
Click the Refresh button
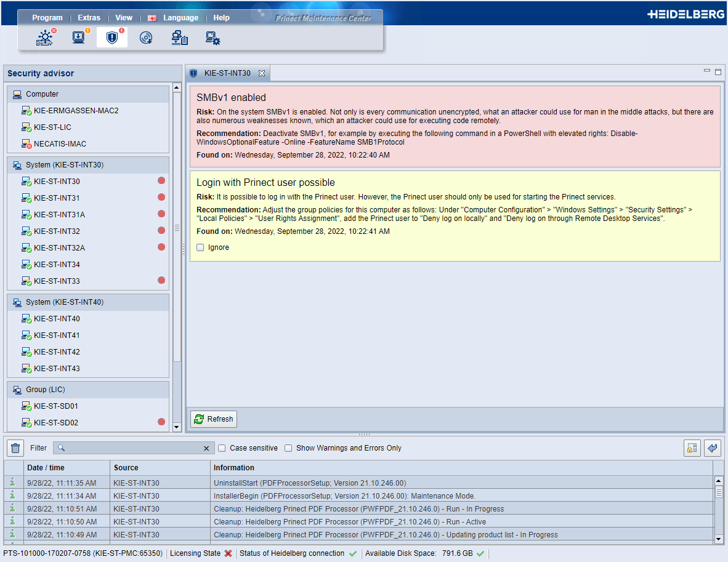(213, 419)
